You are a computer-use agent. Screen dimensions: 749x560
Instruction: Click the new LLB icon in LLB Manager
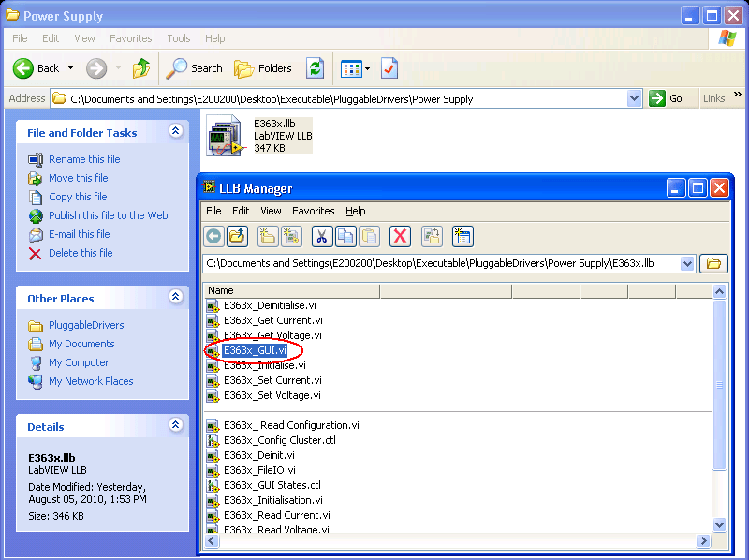(x=291, y=237)
